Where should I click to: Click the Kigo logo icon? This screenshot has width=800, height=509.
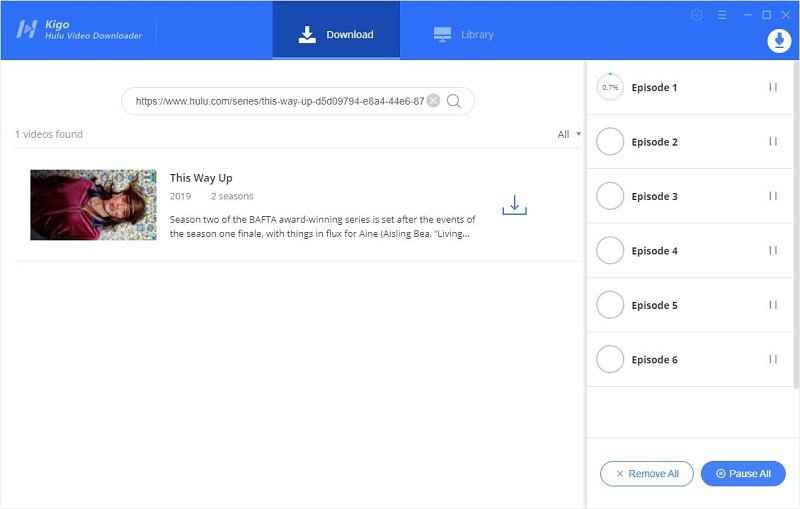(26, 29)
